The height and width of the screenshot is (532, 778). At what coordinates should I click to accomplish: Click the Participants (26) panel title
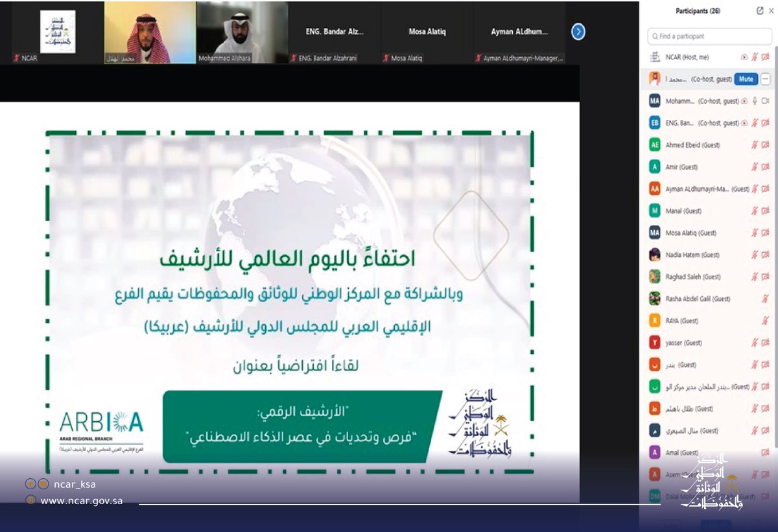coord(698,11)
